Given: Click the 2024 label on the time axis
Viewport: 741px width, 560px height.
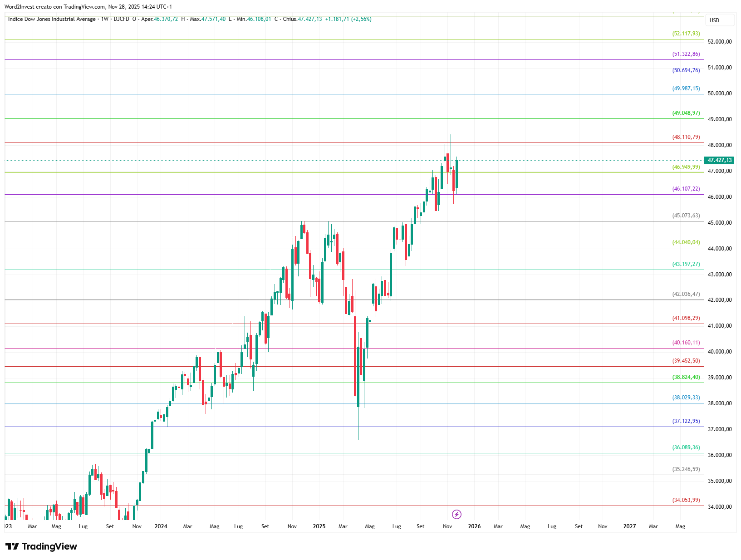Looking at the screenshot, I should [161, 526].
